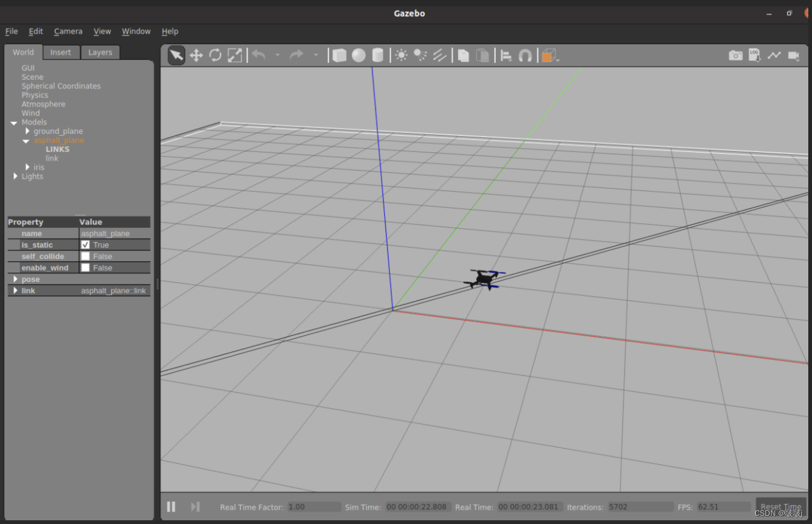Step the simulation forward
Image resolution: width=812 pixels, height=524 pixels.
tap(195, 507)
